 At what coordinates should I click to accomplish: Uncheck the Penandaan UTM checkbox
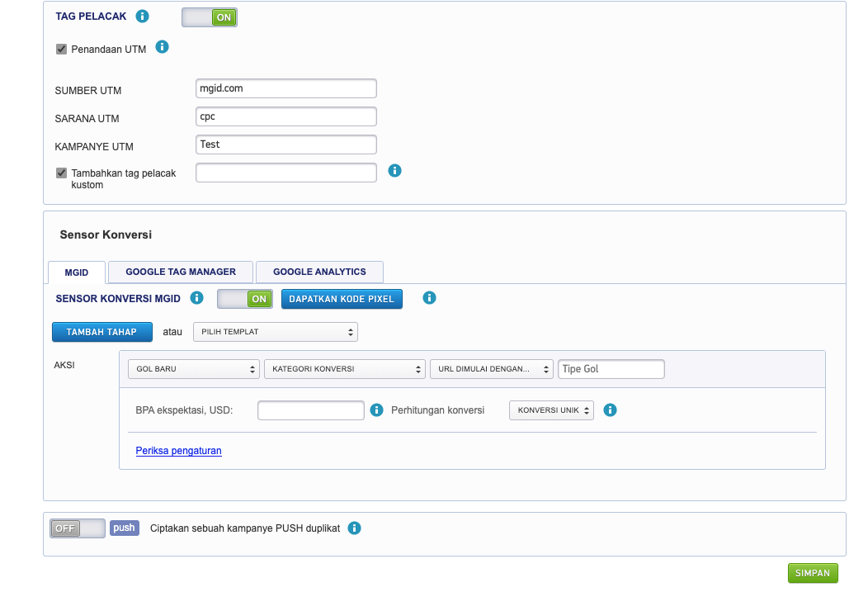[x=61, y=50]
